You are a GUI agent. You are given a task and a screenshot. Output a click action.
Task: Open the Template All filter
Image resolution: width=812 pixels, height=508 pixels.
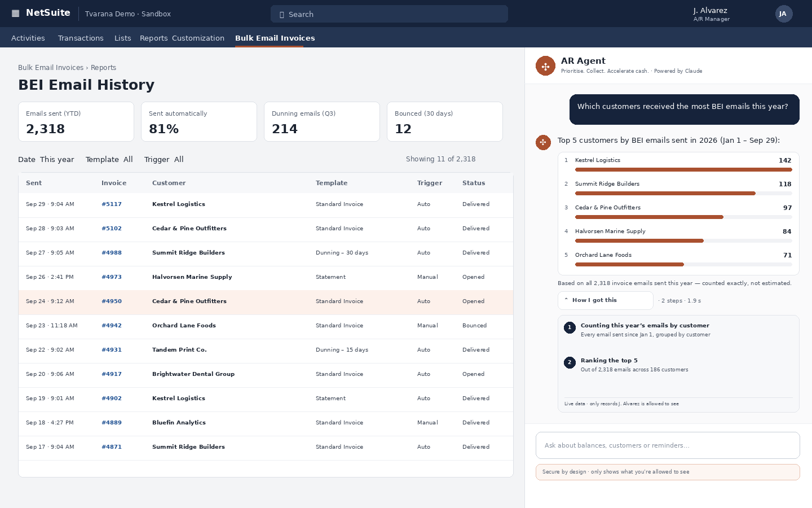pos(109,160)
